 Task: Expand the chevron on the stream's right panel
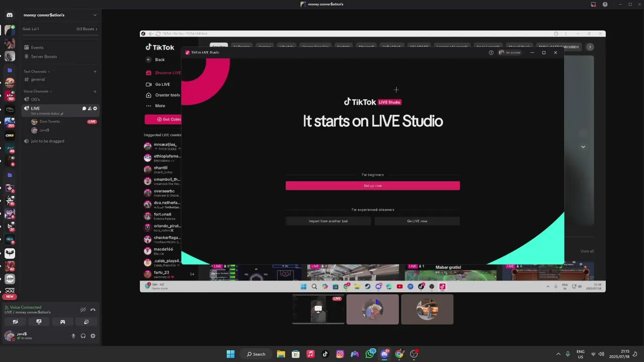click(x=583, y=147)
